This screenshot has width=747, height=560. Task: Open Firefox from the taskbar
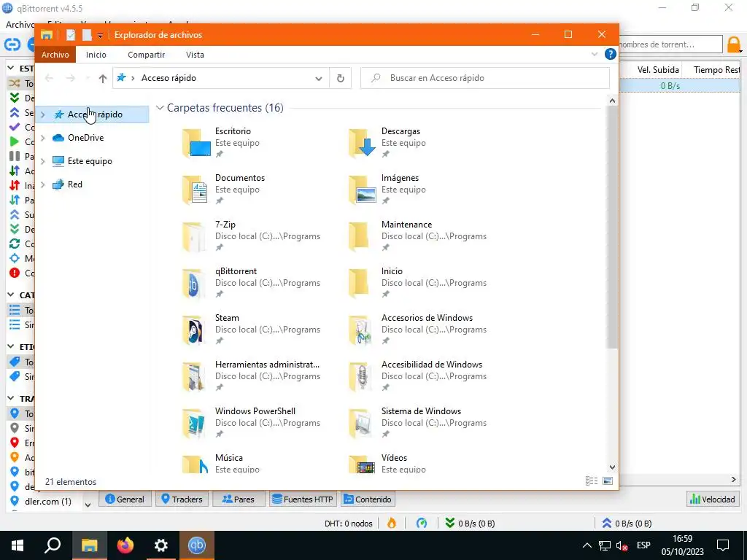125,545
